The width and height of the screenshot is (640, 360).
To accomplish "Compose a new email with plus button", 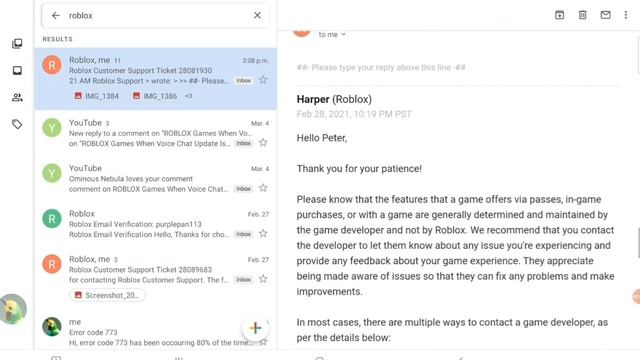I will coord(256,328).
